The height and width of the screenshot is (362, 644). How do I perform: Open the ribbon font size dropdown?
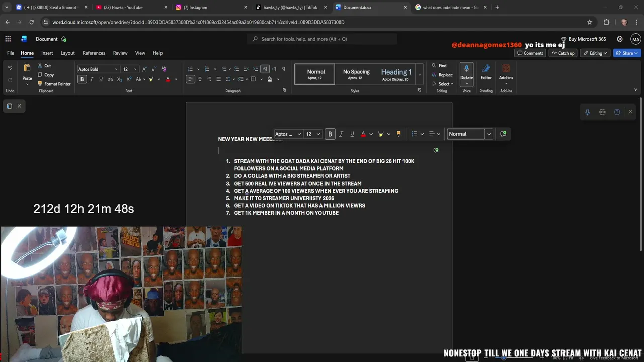[135, 69]
